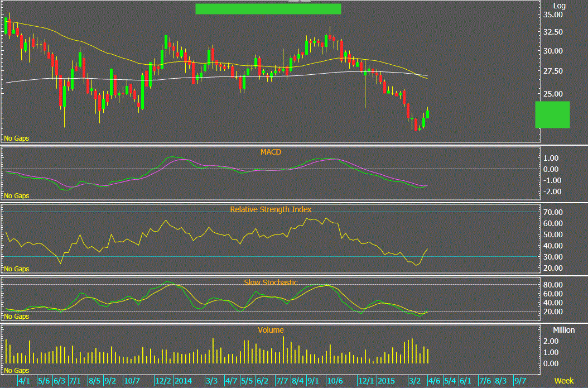Viewport: 588px width, 388px height.
Task: Click the Million unit label
Action: click(563, 330)
